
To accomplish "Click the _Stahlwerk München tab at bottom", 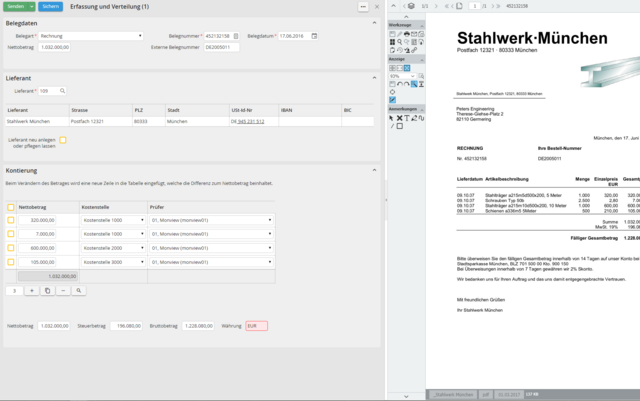I will tap(453, 394).
